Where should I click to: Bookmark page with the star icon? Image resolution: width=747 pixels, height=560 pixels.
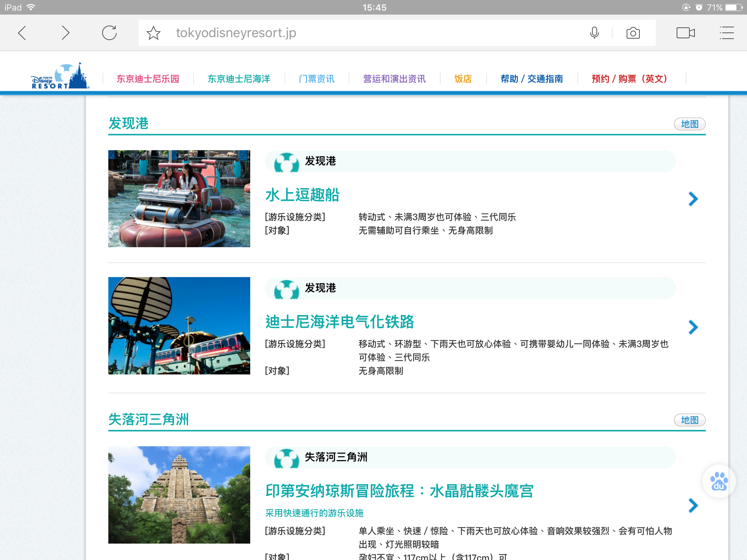tap(154, 33)
